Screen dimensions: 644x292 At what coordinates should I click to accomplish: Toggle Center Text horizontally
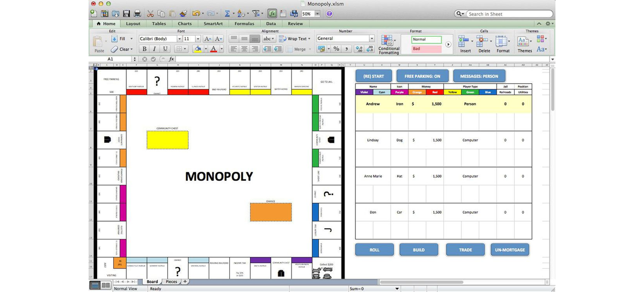click(244, 49)
